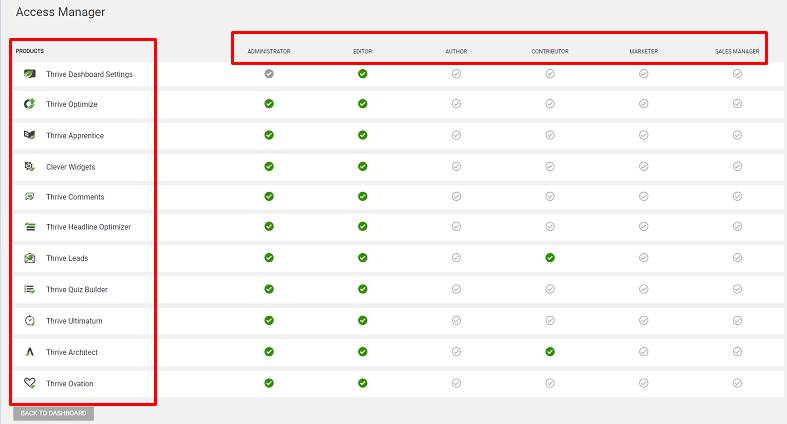The width and height of the screenshot is (787, 424).
Task: Click the Thrive Ultimatum clock icon
Action: [30, 321]
